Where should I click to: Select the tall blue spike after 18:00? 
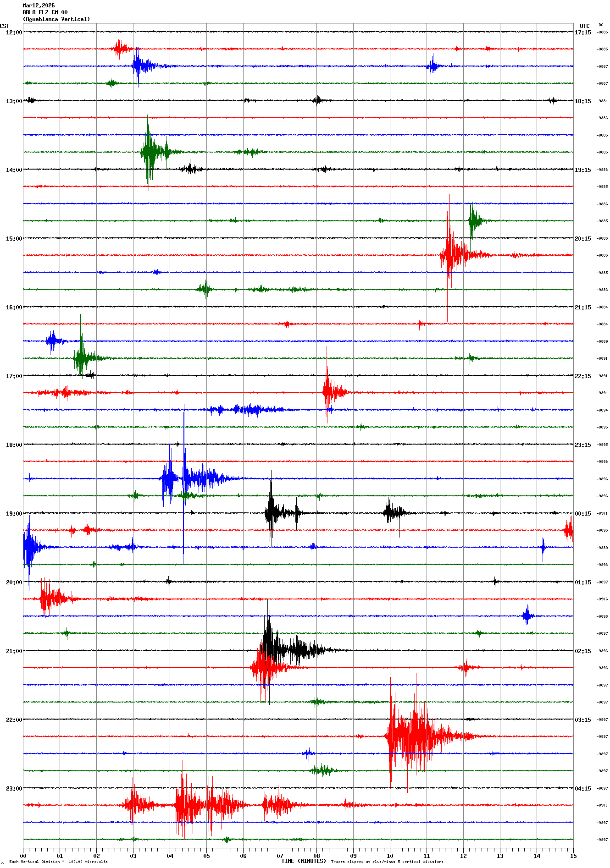coord(184,478)
